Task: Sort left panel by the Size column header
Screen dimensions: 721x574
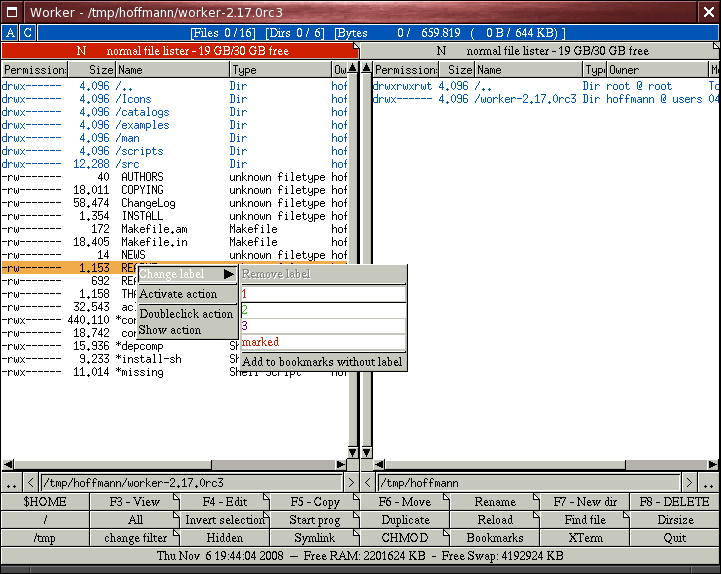Action: pyautogui.click(x=92, y=70)
